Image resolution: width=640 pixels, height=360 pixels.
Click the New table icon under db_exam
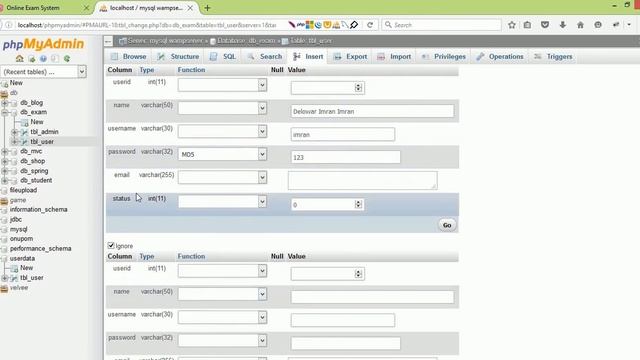[24, 122]
